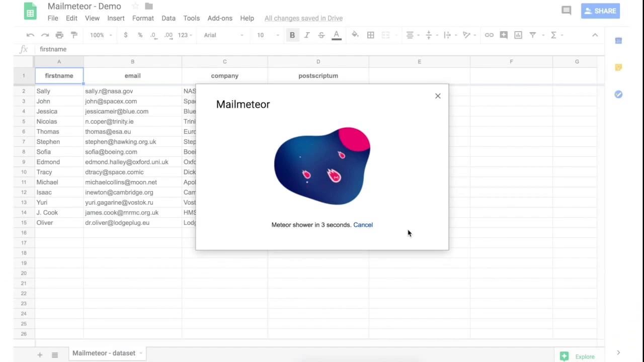Open the fill color bucket
This screenshot has height=362, width=644.
click(x=355, y=35)
